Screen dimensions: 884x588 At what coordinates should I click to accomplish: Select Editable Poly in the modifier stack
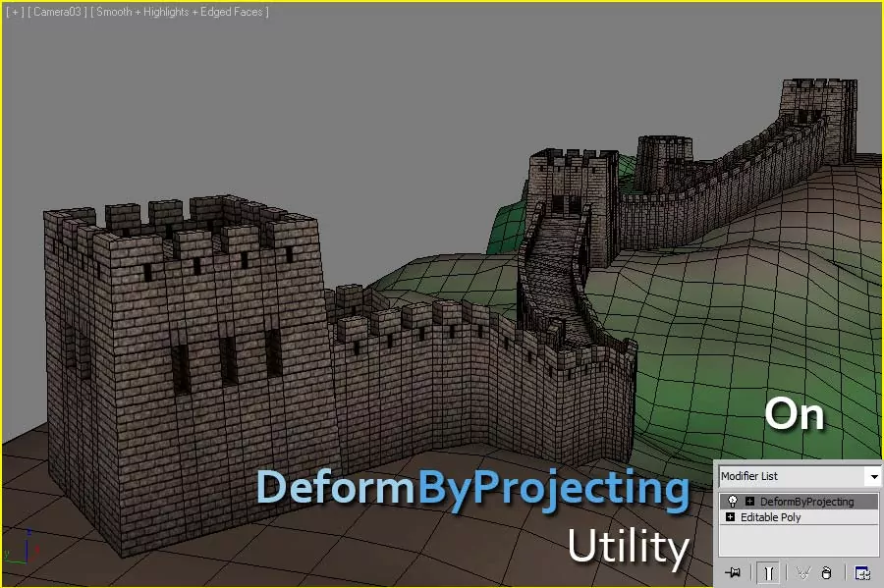point(770,517)
